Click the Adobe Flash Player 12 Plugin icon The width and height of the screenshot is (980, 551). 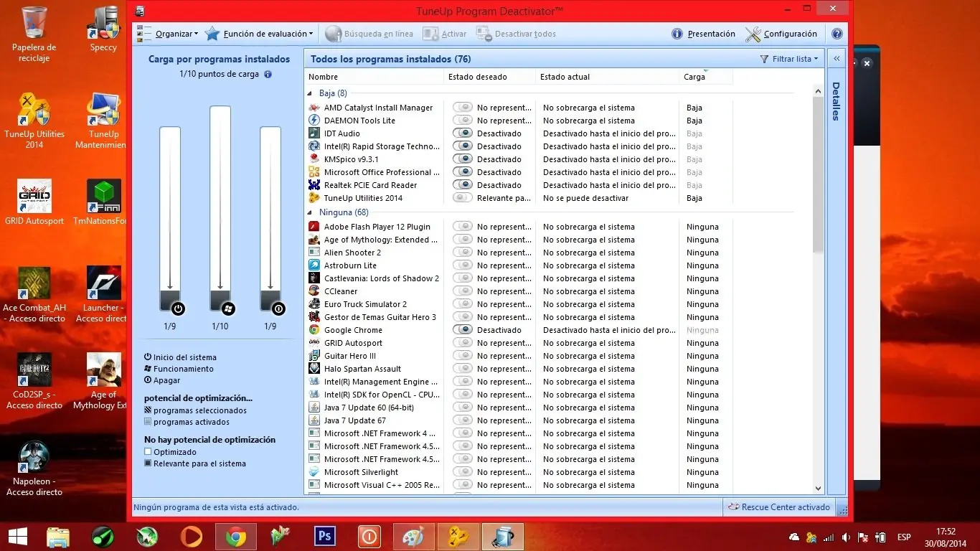coord(314,227)
